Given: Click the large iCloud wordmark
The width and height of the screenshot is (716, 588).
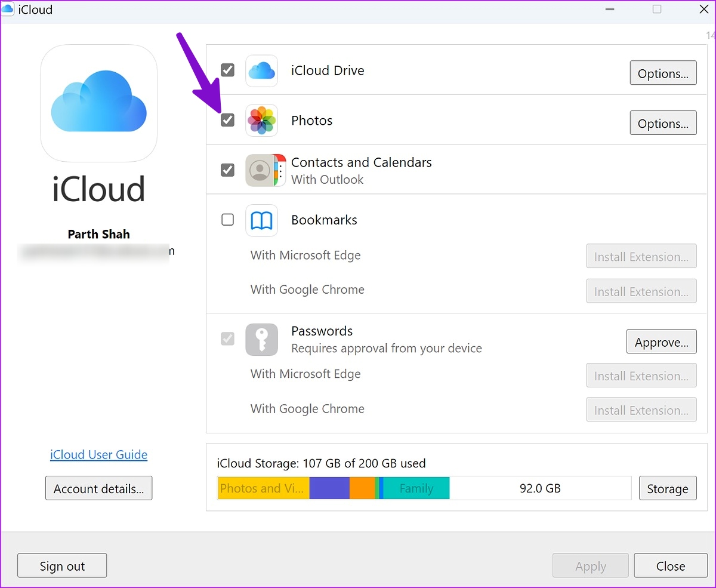Looking at the screenshot, I should (x=99, y=189).
